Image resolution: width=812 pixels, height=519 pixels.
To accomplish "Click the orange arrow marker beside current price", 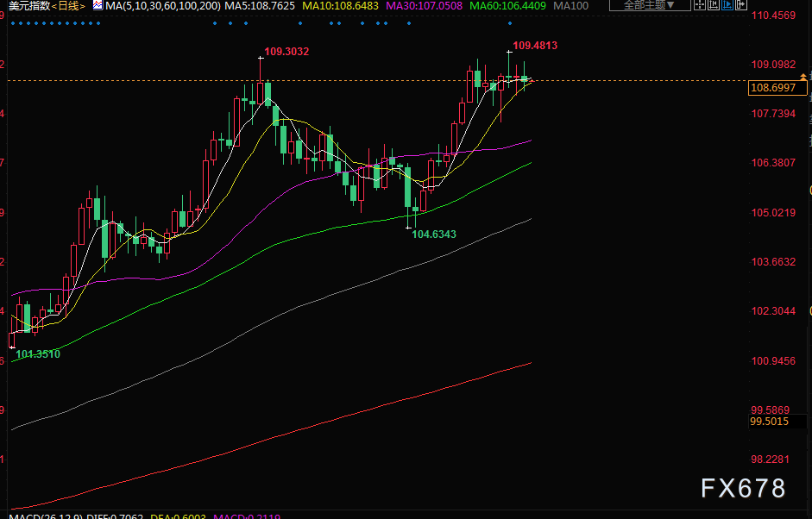I will point(804,78).
